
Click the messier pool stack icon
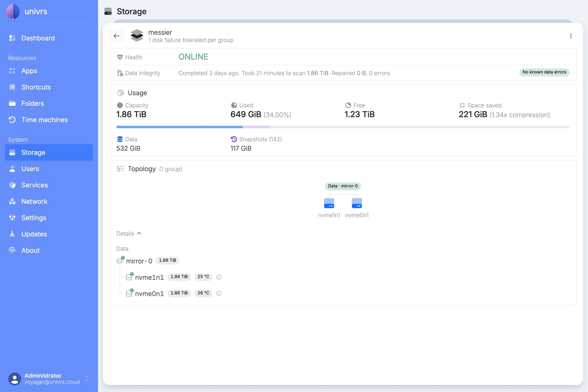[137, 36]
